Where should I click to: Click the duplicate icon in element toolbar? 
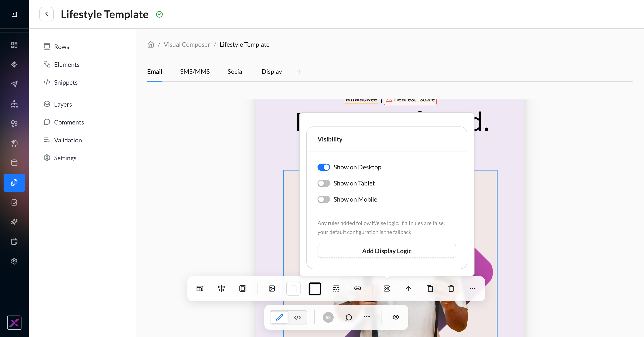[x=430, y=289]
